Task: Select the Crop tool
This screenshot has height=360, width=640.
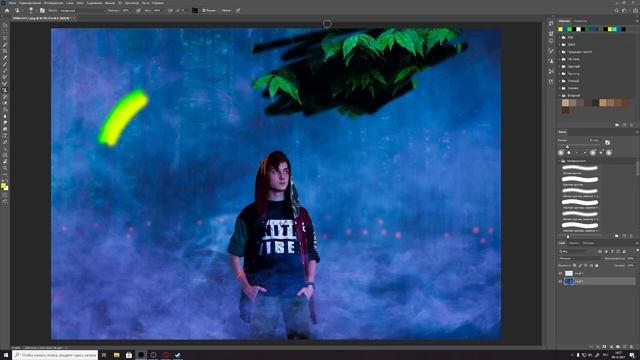Action: (5, 51)
